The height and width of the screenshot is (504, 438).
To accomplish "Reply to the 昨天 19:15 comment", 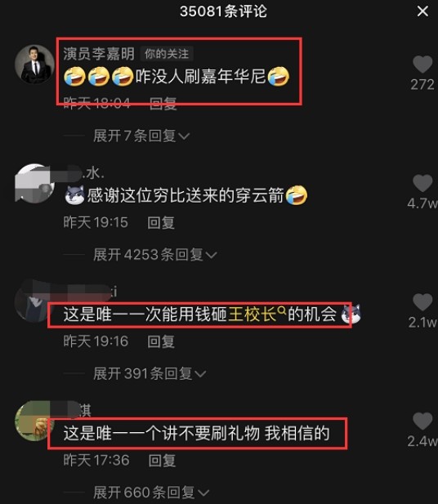I will [x=161, y=223].
